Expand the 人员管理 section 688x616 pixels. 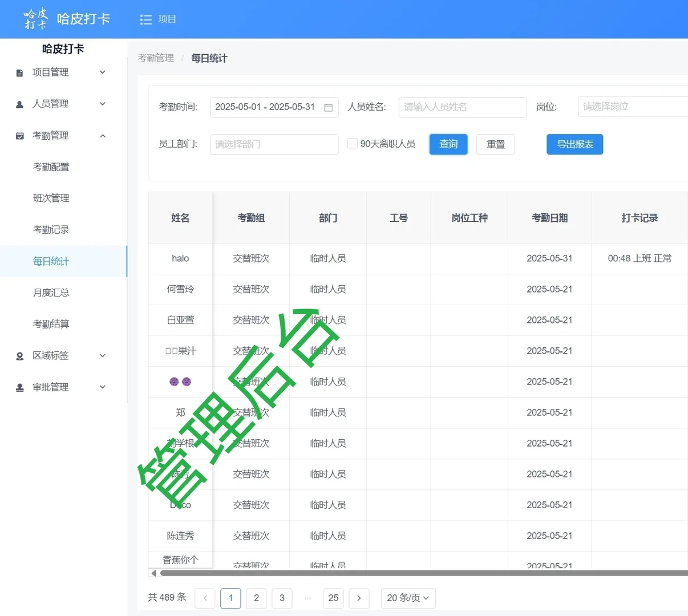[x=103, y=103]
